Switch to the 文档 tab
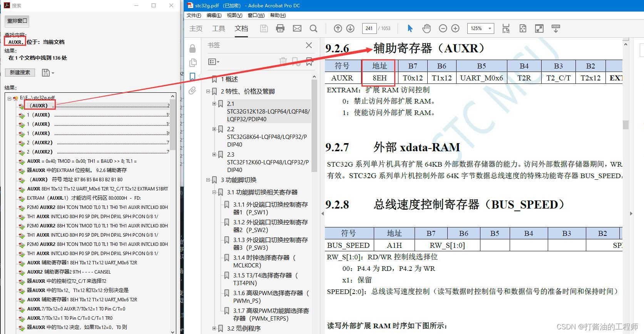 [x=241, y=28]
